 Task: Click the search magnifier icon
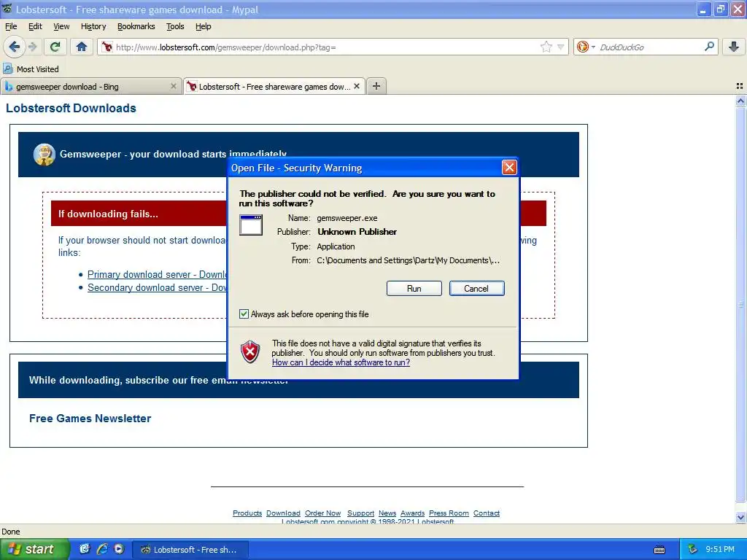click(709, 46)
